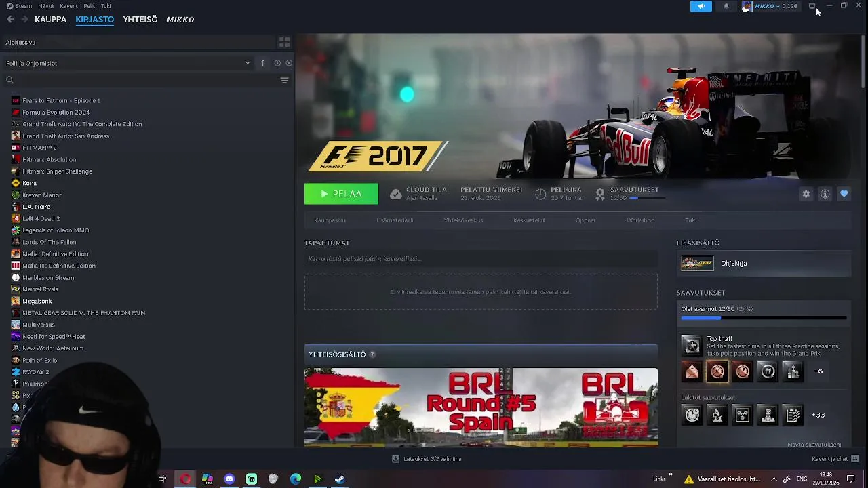Select Grand Theft Auto: San Andreas
This screenshot has width=868, height=488.
66,136
